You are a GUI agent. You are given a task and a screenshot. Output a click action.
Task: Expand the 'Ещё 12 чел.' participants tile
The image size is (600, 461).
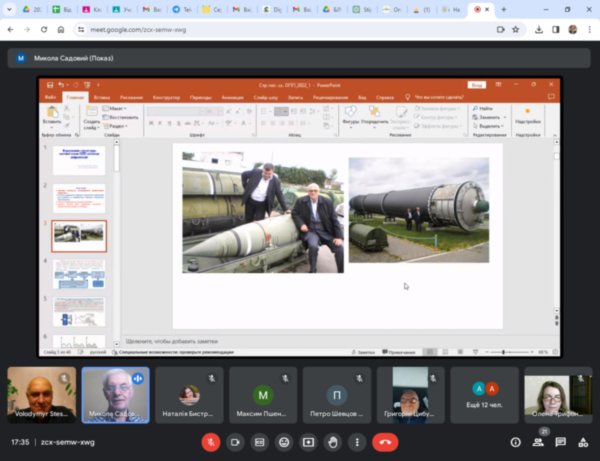click(x=484, y=394)
